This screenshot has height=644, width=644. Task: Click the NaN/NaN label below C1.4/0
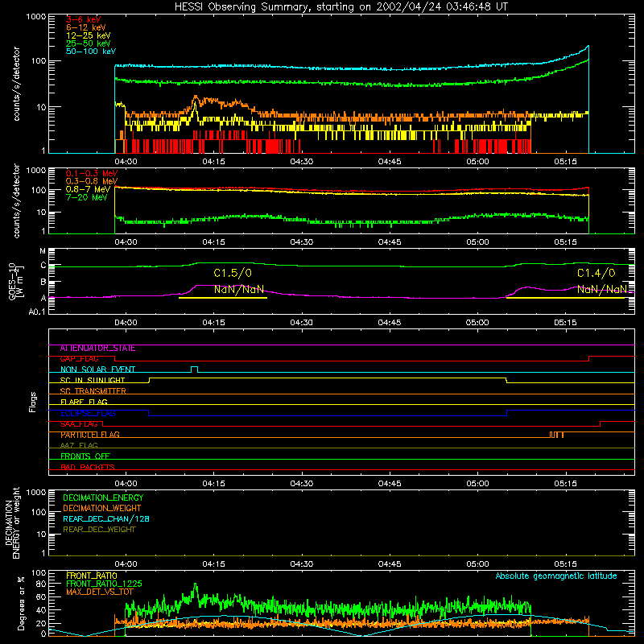(602, 290)
